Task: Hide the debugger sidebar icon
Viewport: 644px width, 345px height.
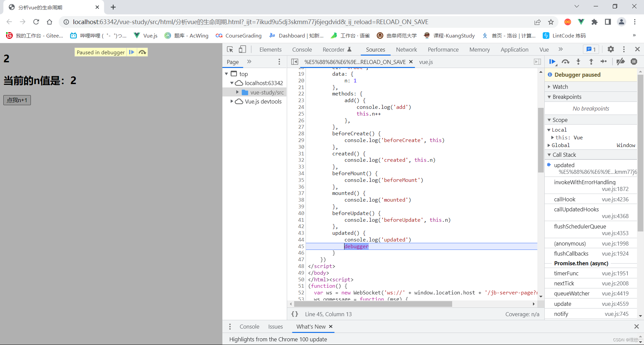Action: (x=537, y=62)
